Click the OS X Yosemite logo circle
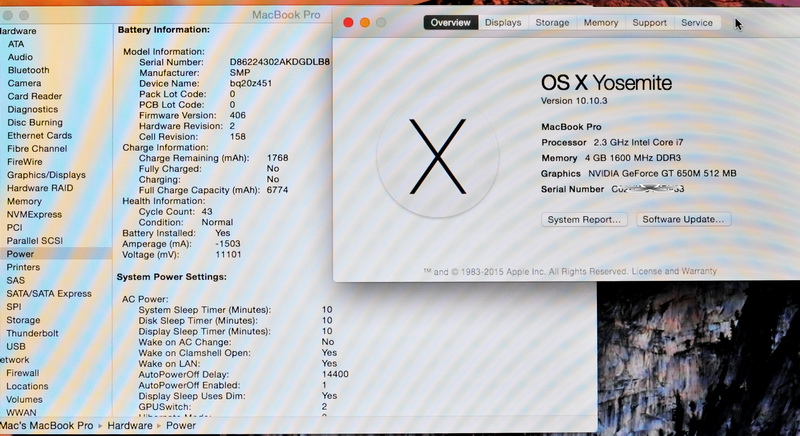The height and width of the screenshot is (436, 800). click(x=438, y=157)
